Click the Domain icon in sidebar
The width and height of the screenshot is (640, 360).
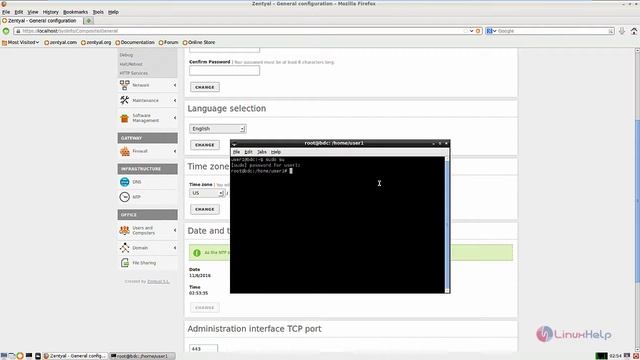point(124,247)
